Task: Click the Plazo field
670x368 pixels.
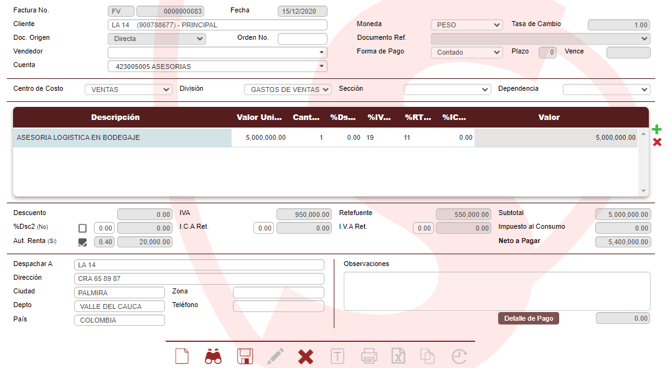Action: tap(547, 53)
